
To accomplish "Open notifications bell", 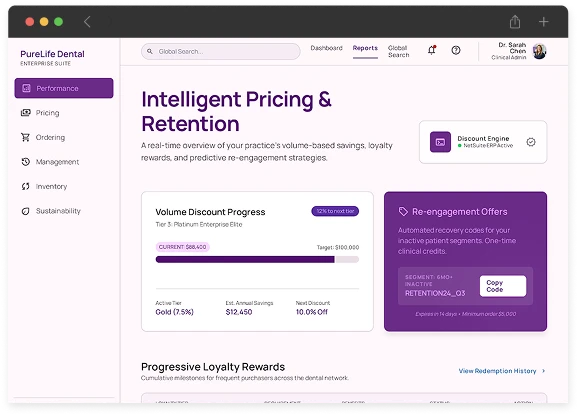I will pyautogui.click(x=432, y=50).
